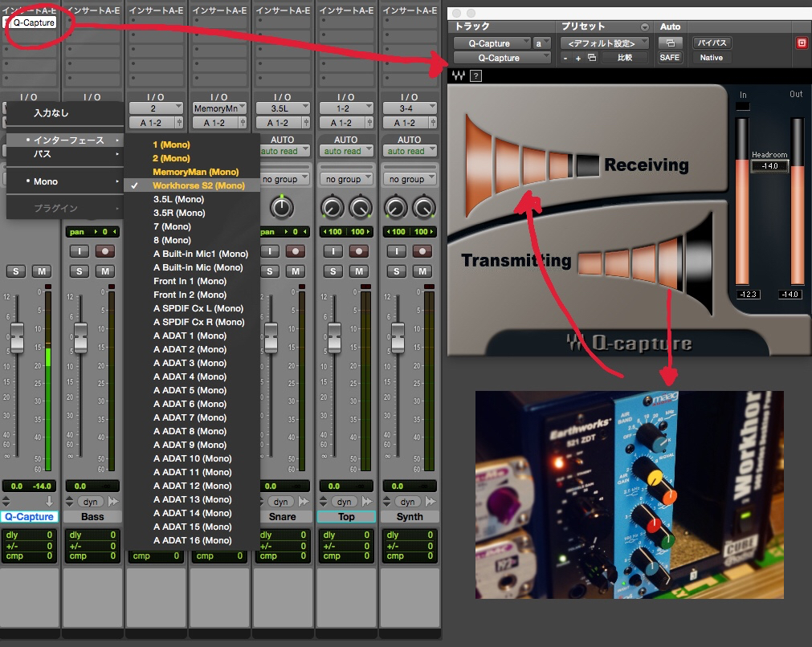Toggle the plugin bypass button
This screenshot has width=812, height=647.
click(712, 43)
